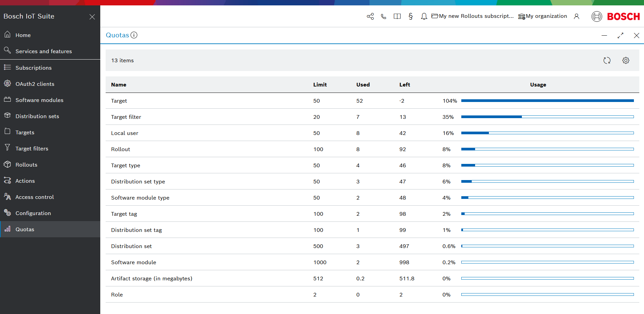Viewport: 644px width, 314px height.
Task: Refresh the quotas table
Action: pyautogui.click(x=607, y=61)
